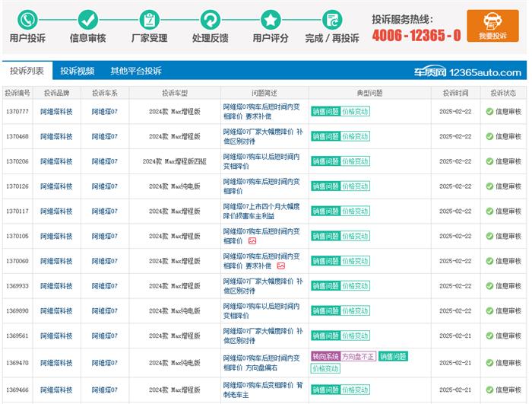Open complaint 阿维塔07厂家大幅度降价 in row 1370468
The image size is (532, 404).
point(263,136)
